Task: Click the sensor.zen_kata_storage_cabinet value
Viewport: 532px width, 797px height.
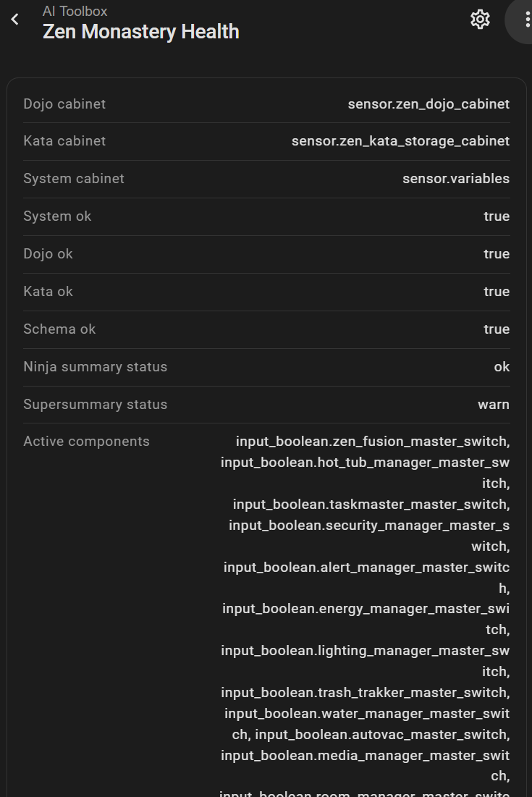Action: click(400, 141)
